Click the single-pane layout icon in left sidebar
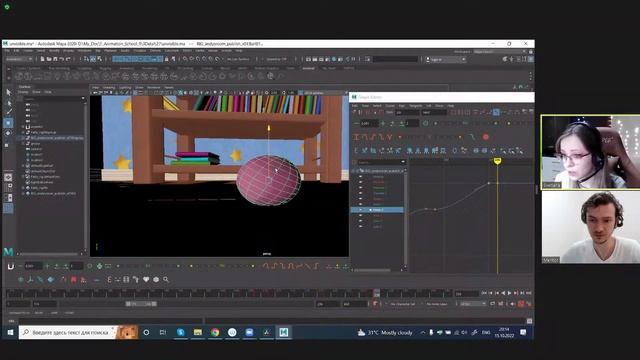 (9, 177)
